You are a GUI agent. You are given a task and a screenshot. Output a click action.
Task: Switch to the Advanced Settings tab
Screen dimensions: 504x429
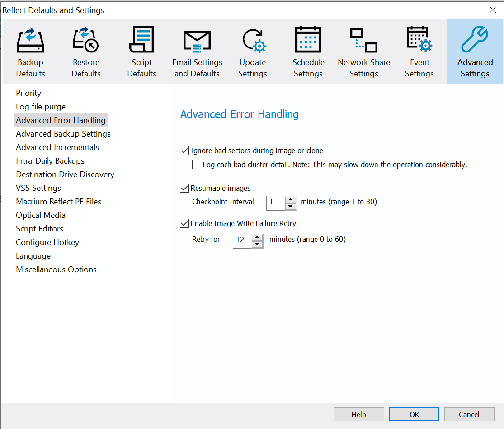pyautogui.click(x=475, y=50)
